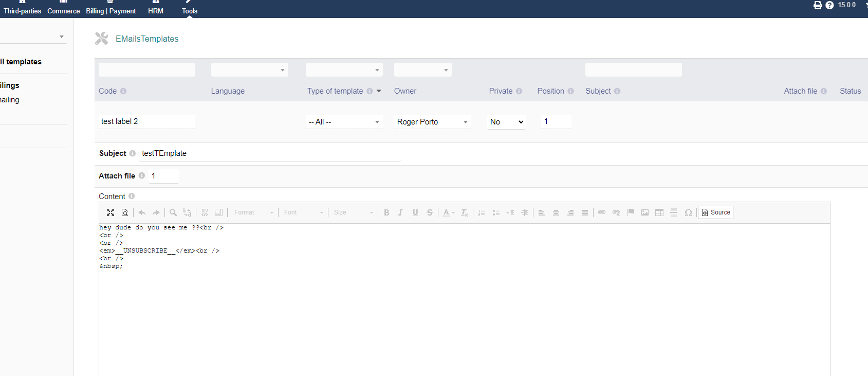Open the HRM menu
868x376 pixels.
[156, 11]
